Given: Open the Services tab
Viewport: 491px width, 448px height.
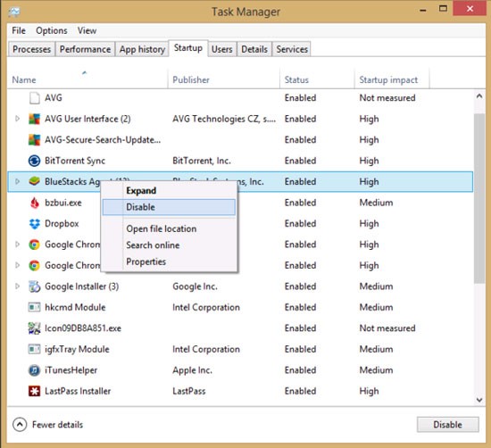Looking at the screenshot, I should pyautogui.click(x=292, y=49).
